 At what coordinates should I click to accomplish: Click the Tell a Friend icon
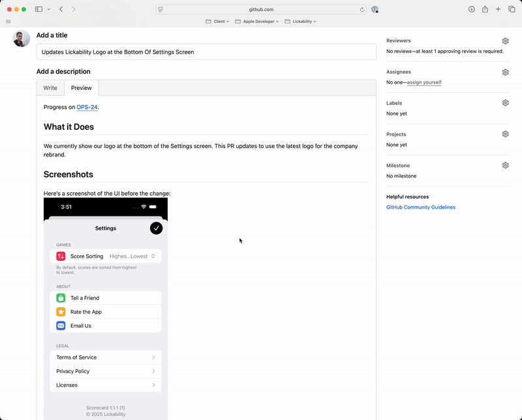click(x=61, y=298)
